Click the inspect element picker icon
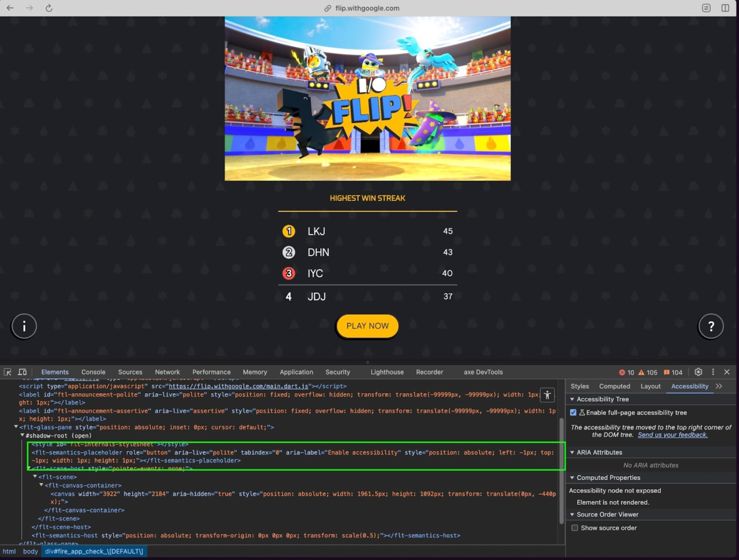 point(7,372)
